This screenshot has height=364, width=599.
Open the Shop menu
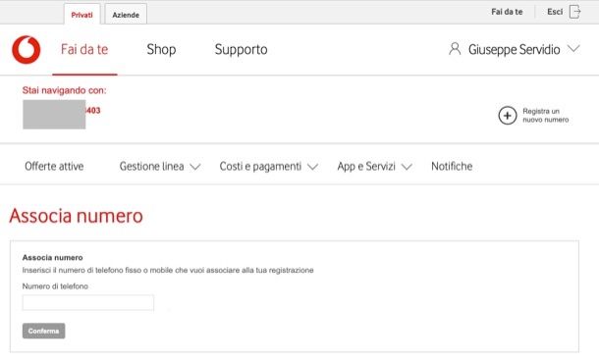(161, 50)
